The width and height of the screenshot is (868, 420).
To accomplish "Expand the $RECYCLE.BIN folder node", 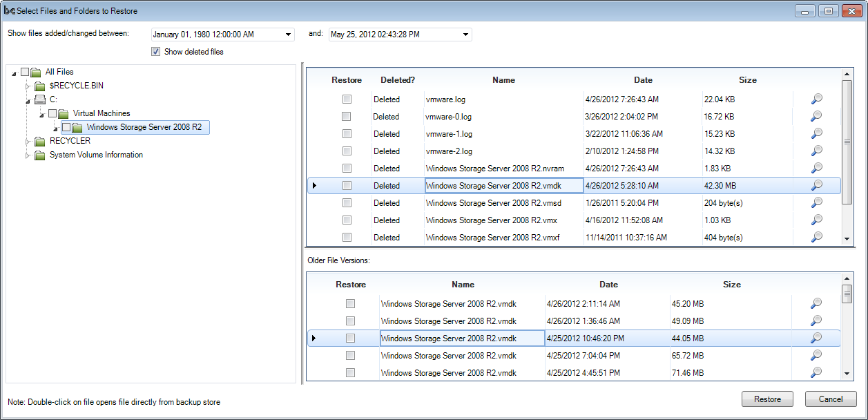I will 28,86.
